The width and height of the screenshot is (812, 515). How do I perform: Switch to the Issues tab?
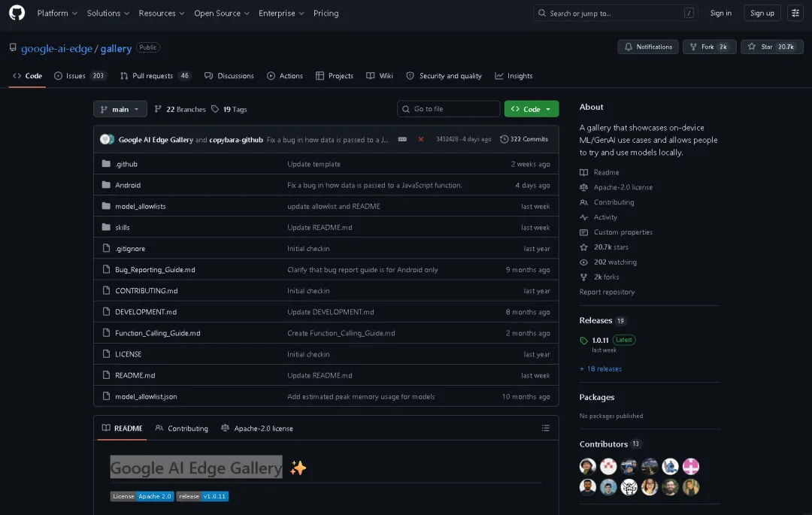pos(80,76)
